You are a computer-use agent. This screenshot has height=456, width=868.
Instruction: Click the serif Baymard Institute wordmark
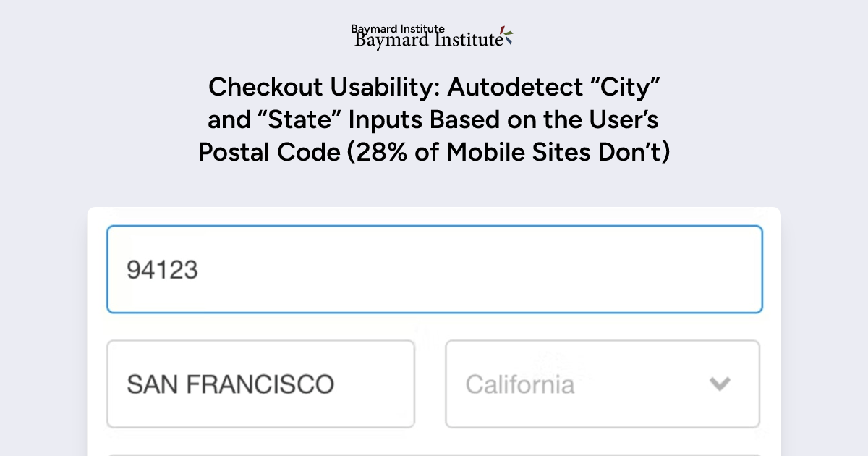[x=427, y=40]
